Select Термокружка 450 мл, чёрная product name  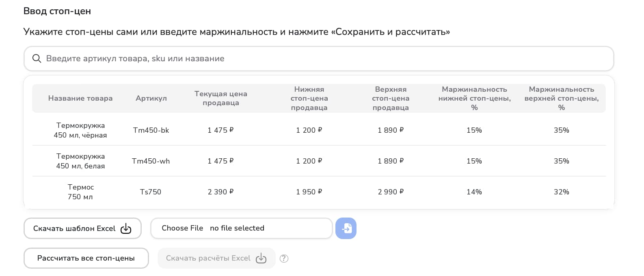pyautogui.click(x=80, y=130)
